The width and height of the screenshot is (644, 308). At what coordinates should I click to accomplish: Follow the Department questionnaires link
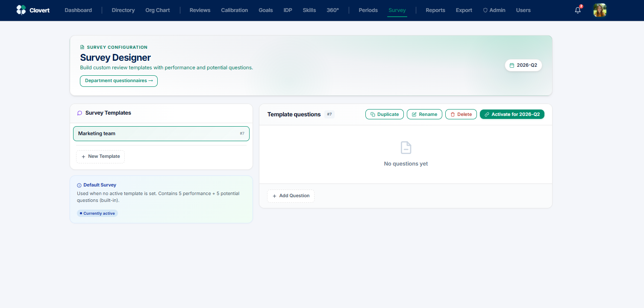tap(119, 81)
